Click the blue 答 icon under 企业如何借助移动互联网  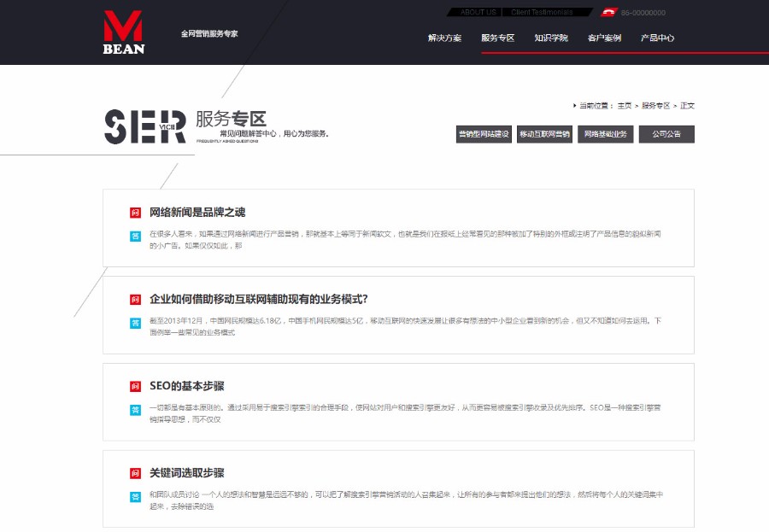click(x=135, y=323)
